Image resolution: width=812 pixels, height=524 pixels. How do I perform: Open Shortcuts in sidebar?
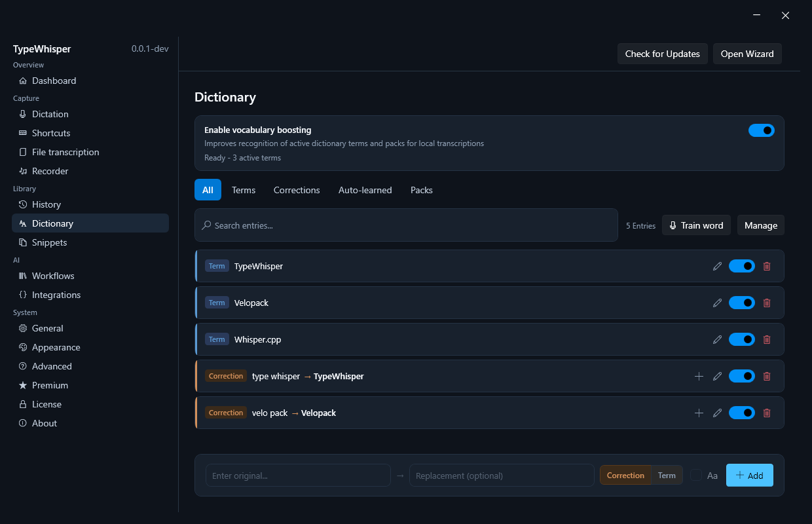pos(90,133)
